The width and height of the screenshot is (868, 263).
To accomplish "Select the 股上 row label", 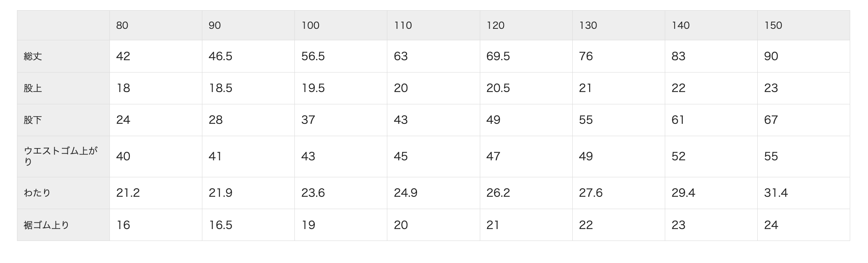I will pyautogui.click(x=33, y=88).
